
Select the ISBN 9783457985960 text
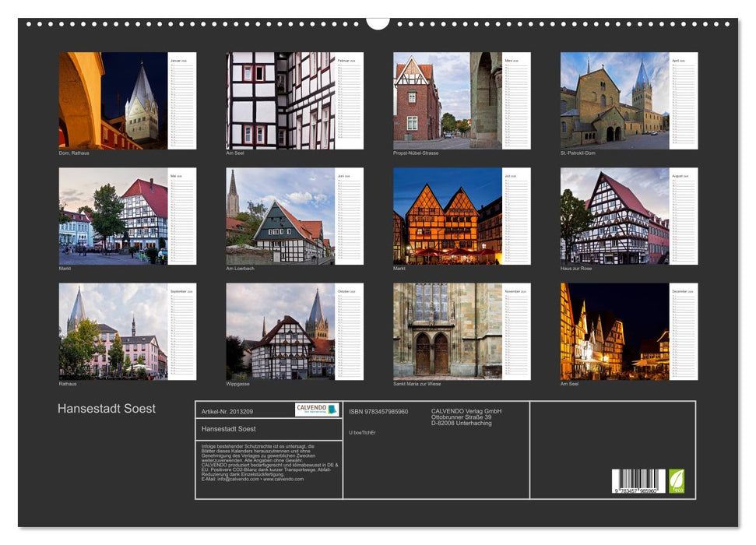click(x=378, y=411)
